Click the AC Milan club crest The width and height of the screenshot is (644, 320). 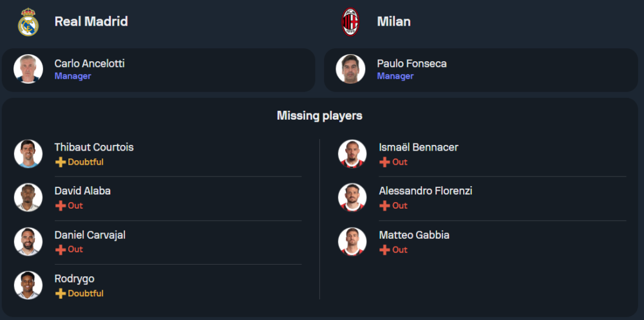point(350,22)
